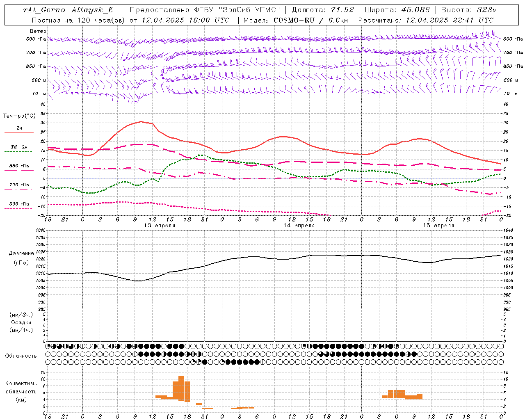The image size is (525, 420).
Task: Click the 'Ветер' wind panel label
Action: (38, 31)
